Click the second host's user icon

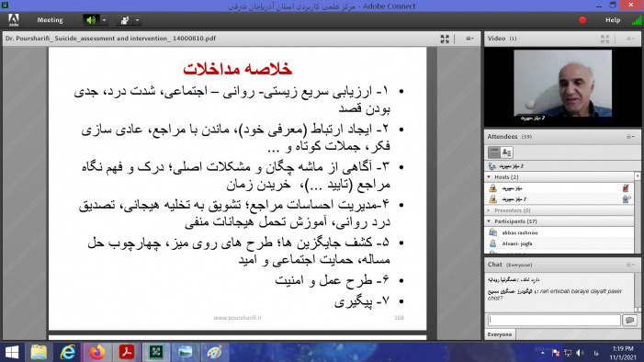[492, 199]
